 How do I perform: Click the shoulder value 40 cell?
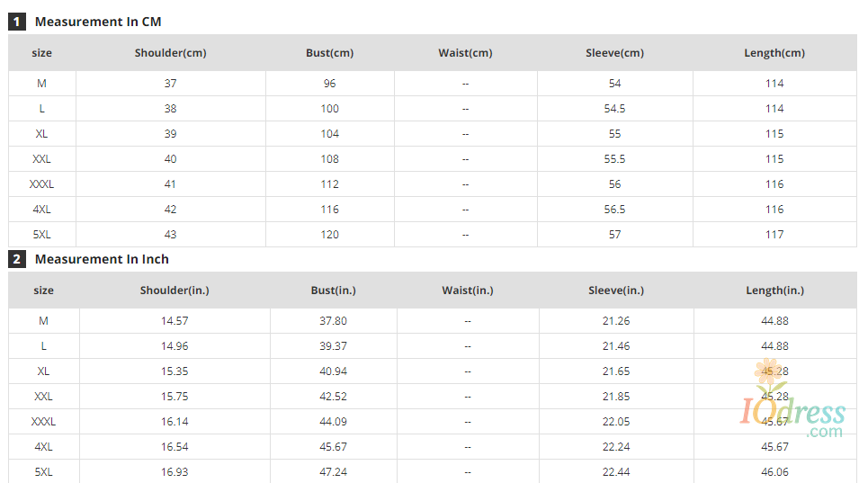point(170,159)
